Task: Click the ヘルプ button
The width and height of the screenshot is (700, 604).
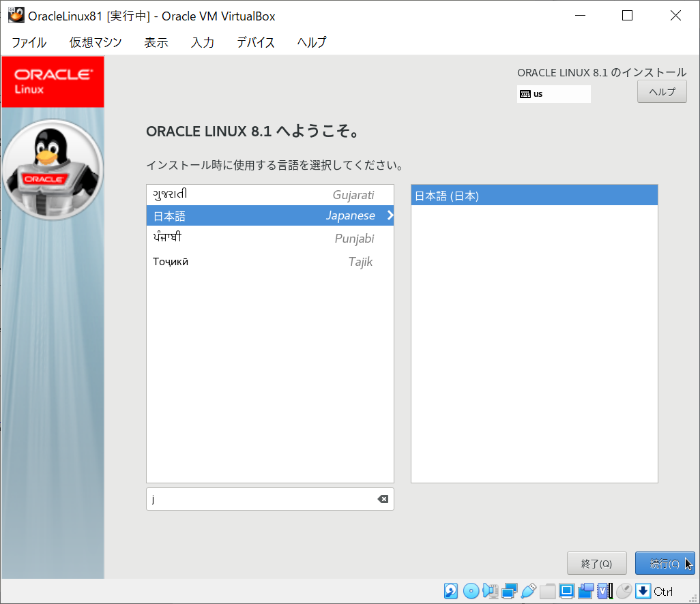Action: (x=661, y=91)
